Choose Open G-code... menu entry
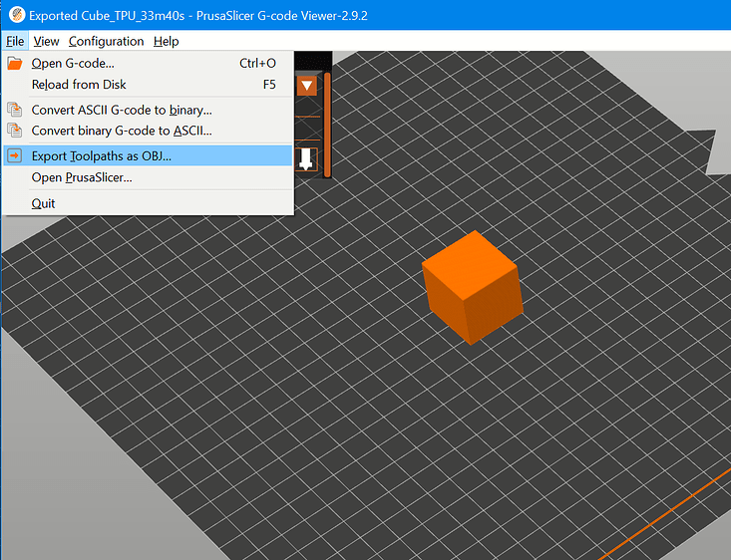731x560 pixels. [148, 63]
